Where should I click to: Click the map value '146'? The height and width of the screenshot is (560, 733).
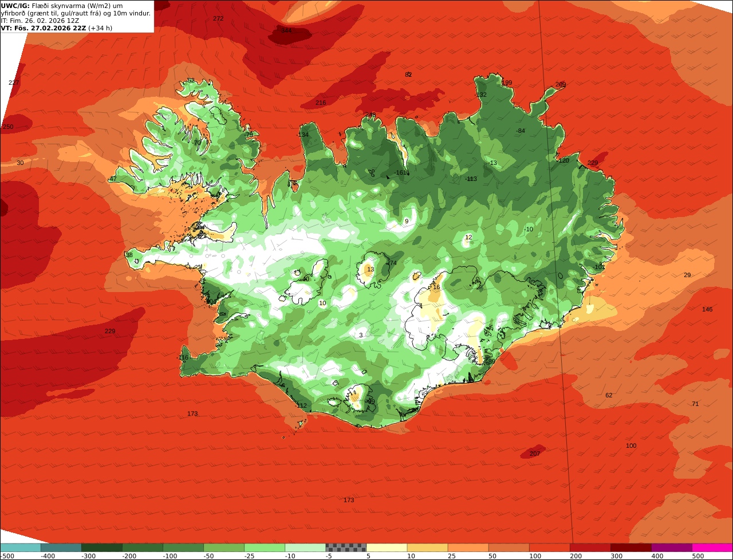coord(707,309)
